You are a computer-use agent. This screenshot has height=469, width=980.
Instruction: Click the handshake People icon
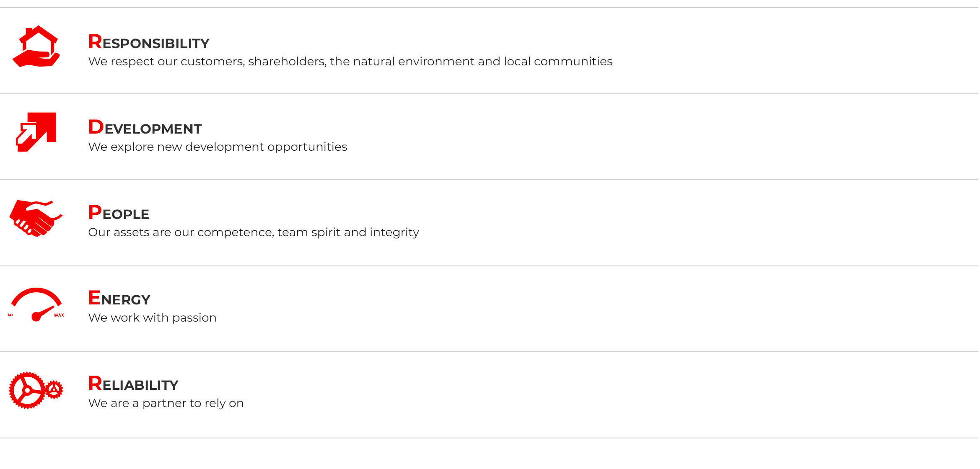36,218
